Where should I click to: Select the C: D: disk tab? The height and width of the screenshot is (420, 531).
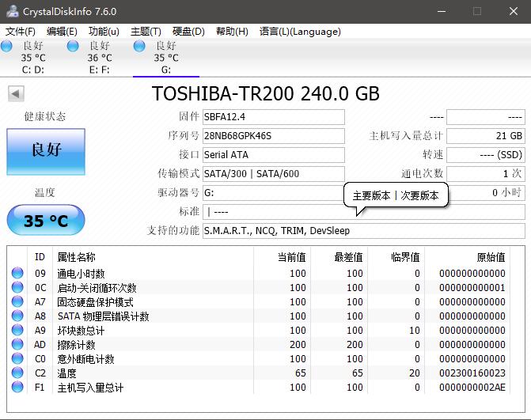[x=33, y=58]
